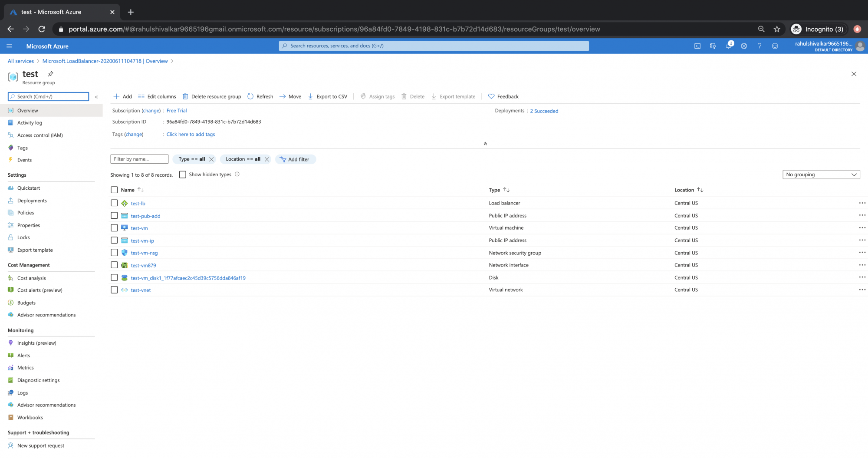Collapse the essentials section chevron
This screenshot has width=868, height=458.
pyautogui.click(x=485, y=144)
